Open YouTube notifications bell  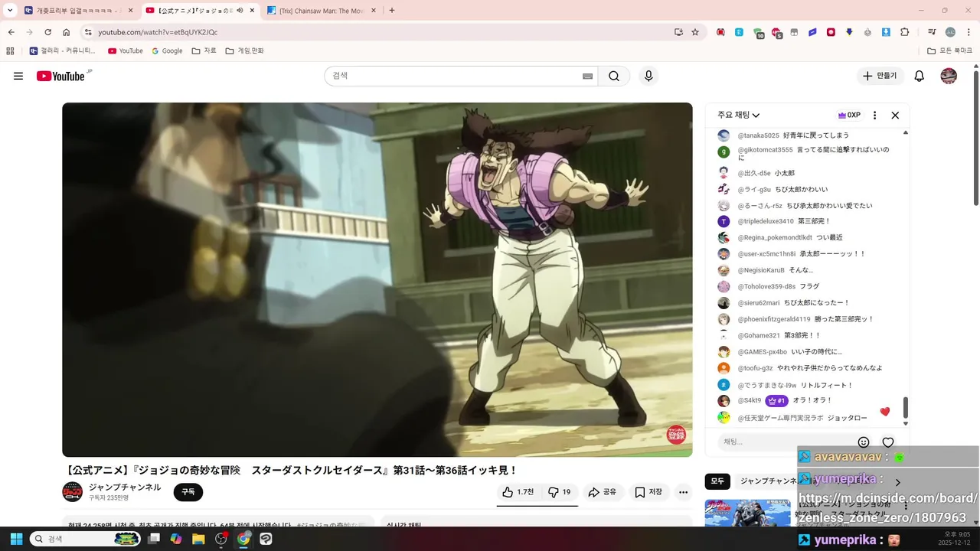(920, 76)
